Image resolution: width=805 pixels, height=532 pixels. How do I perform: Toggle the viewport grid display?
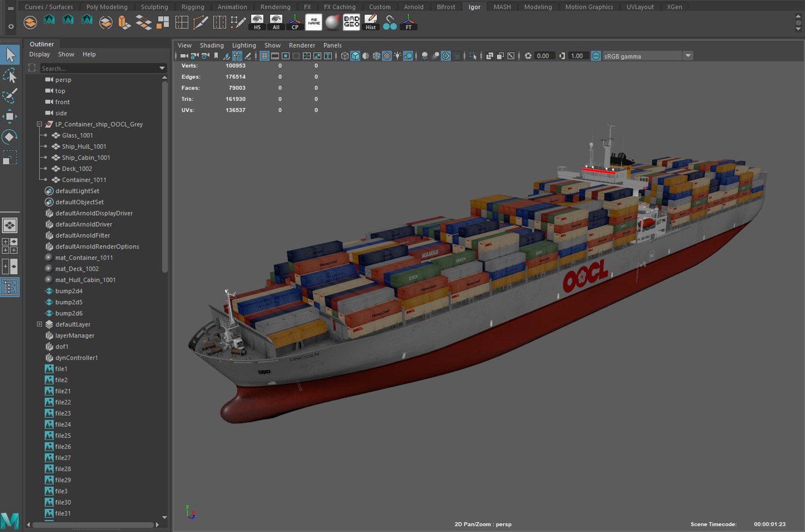tap(264, 56)
